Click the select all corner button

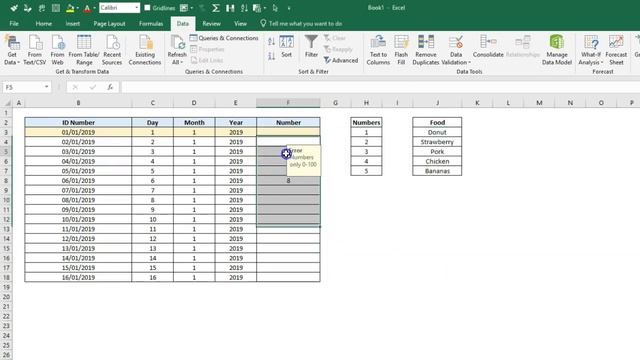[x=6, y=103]
